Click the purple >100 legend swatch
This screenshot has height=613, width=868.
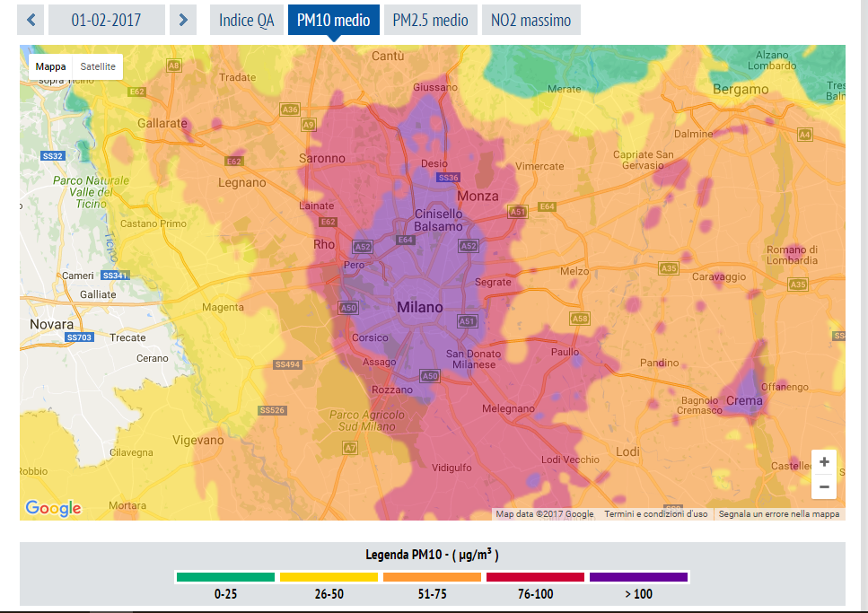(638, 577)
